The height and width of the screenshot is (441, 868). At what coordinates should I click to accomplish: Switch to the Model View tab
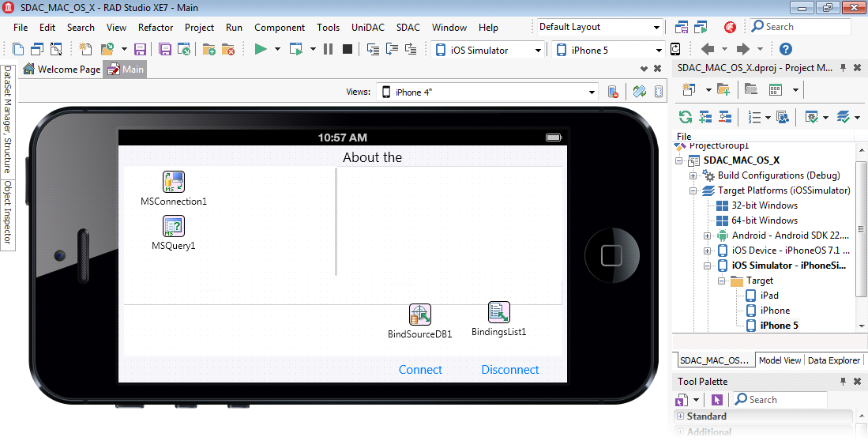point(780,360)
